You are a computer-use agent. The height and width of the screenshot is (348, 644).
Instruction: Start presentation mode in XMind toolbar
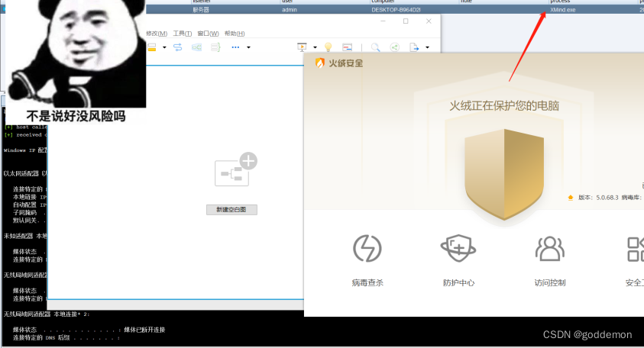click(x=302, y=47)
